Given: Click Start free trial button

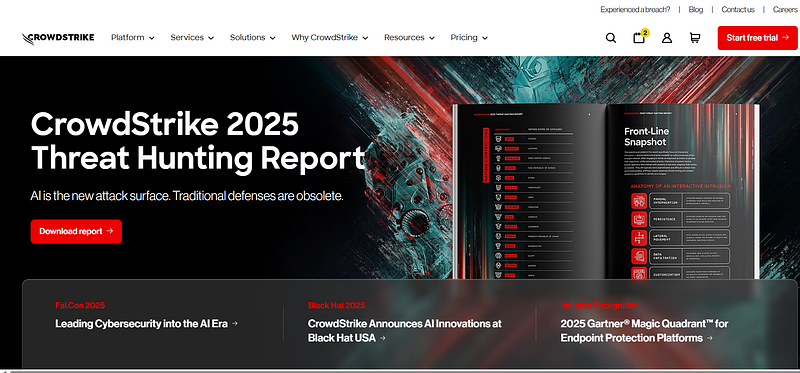Looking at the screenshot, I should click(757, 38).
